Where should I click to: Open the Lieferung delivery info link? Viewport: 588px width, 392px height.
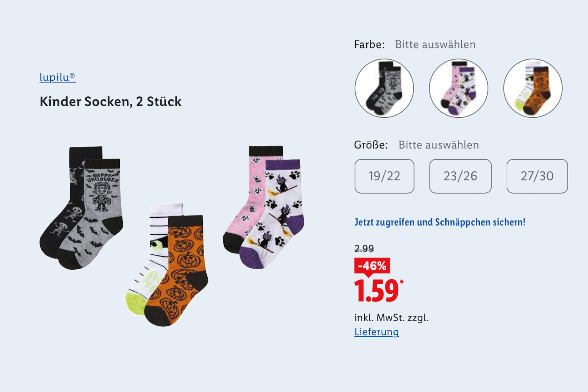click(x=376, y=332)
